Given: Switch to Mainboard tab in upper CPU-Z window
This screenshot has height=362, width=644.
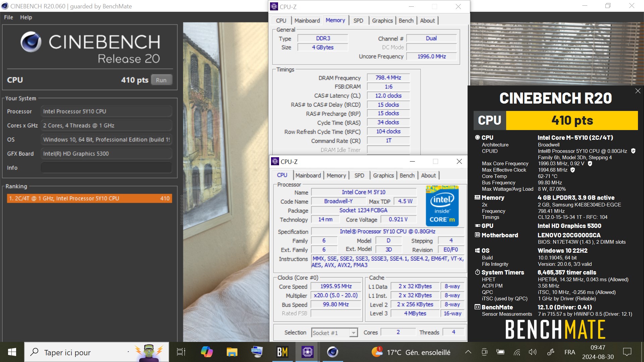Looking at the screenshot, I should point(307,20).
